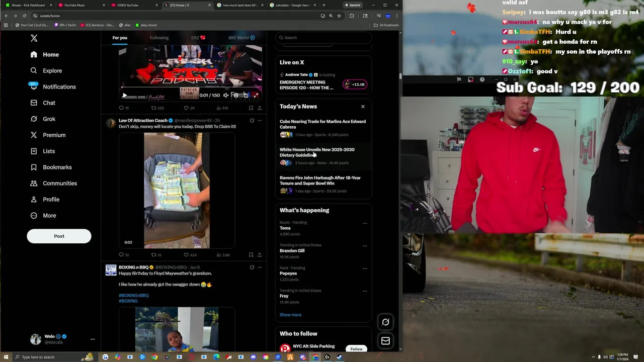Follow NYC Alt Side Parking
The image size is (644, 362).
point(356,349)
